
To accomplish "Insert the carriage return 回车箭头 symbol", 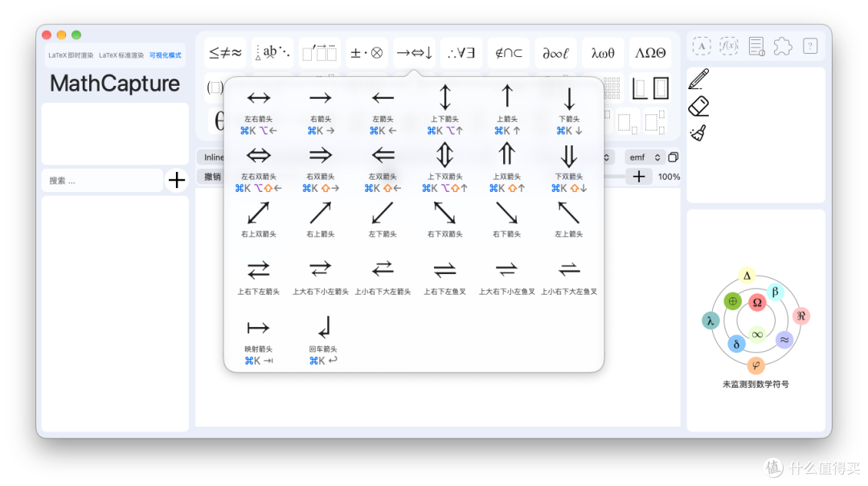I will [x=325, y=327].
